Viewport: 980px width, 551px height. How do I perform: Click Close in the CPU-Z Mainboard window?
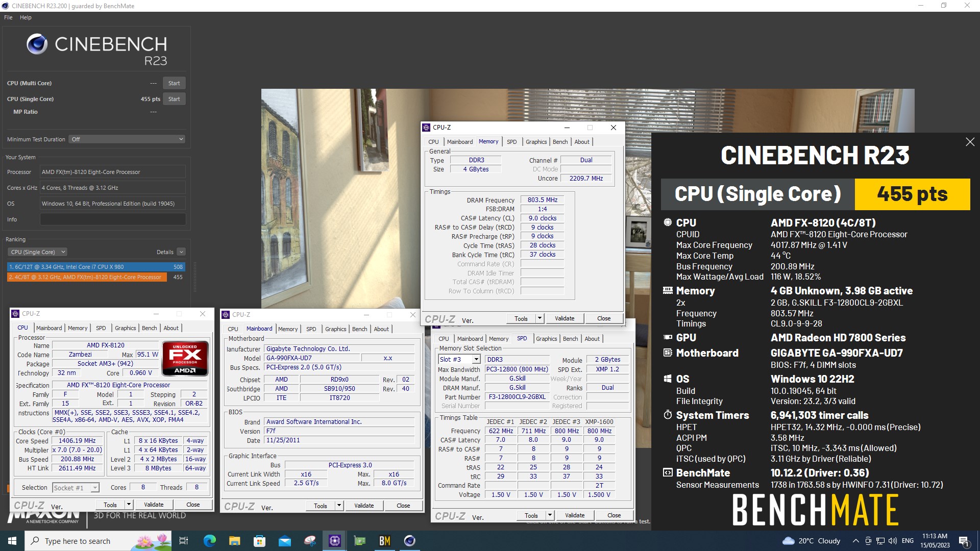pos(403,506)
